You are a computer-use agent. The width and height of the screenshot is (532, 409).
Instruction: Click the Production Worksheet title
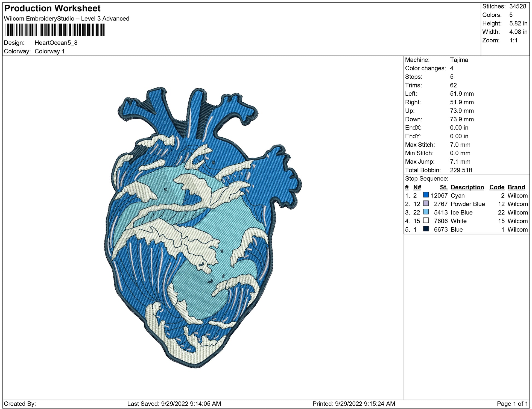[x=52, y=8]
